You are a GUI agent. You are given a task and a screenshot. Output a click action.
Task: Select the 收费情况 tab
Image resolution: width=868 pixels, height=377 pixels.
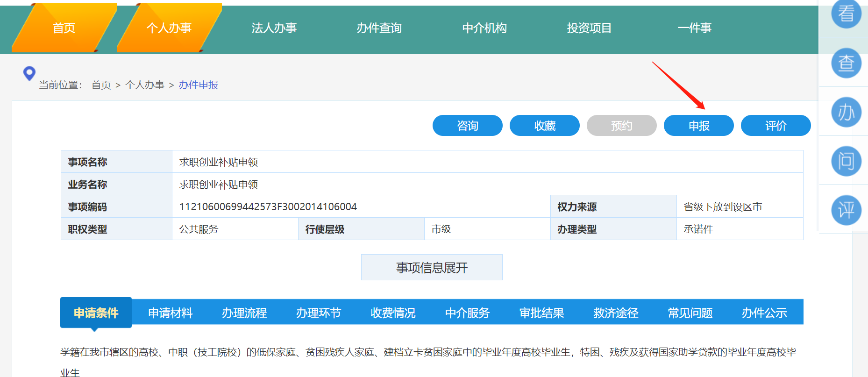pos(393,313)
